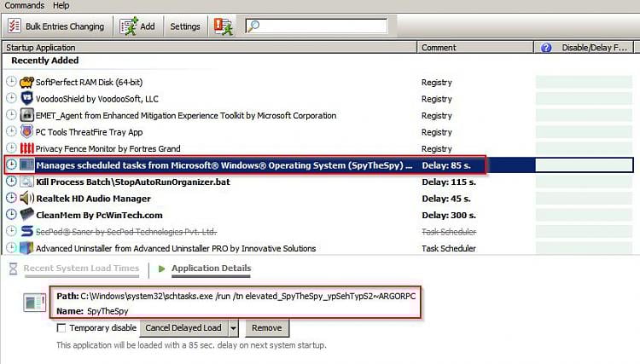The width and height of the screenshot is (640, 364).
Task: Click the VoodooShield shield icon
Action: (26, 98)
